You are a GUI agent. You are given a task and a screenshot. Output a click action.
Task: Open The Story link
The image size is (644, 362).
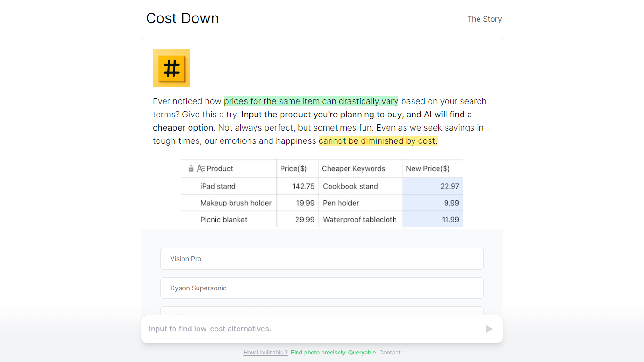pos(484,19)
